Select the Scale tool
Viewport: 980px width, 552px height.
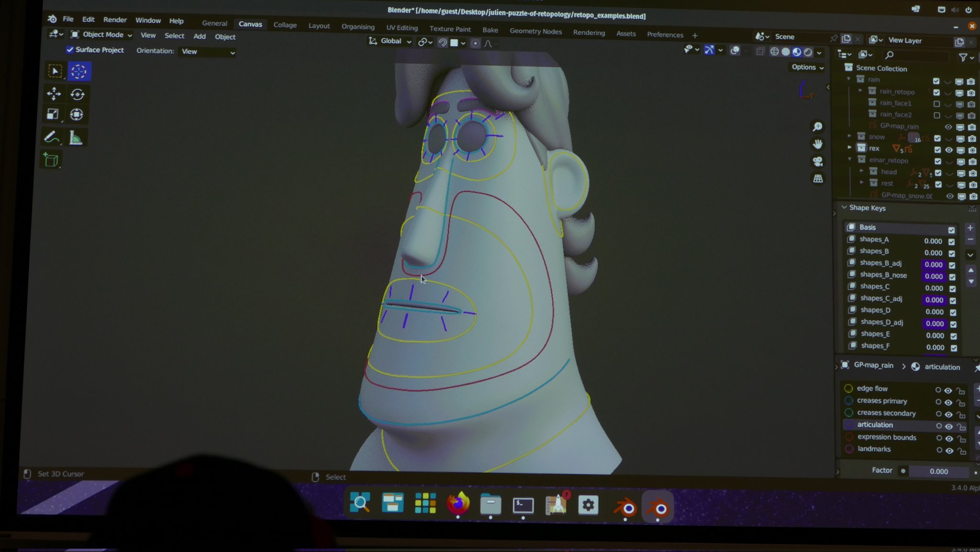[53, 114]
